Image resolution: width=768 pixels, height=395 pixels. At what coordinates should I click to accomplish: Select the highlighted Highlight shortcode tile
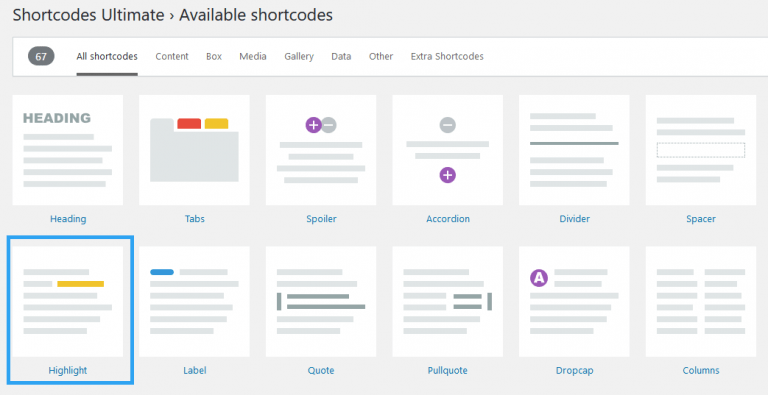pos(70,310)
